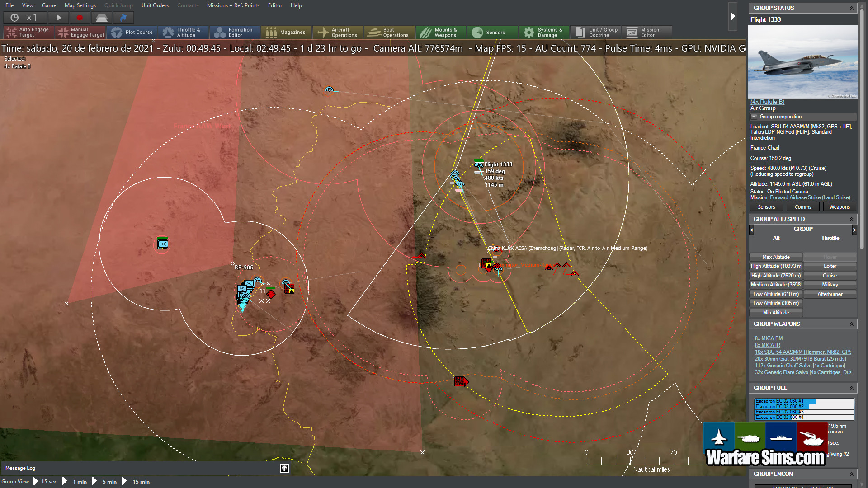Collapse the GROUP WEAPONS panel

852,324
